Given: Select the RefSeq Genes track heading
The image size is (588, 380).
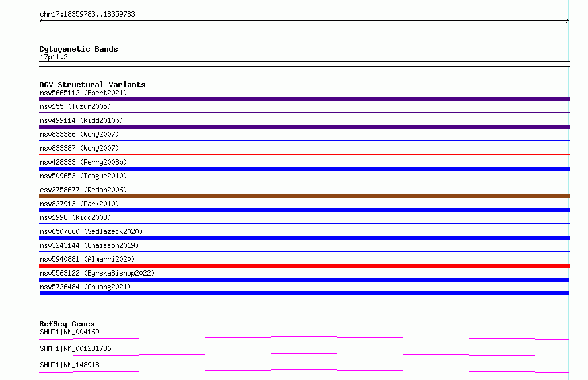Looking at the screenshot, I should point(67,324).
